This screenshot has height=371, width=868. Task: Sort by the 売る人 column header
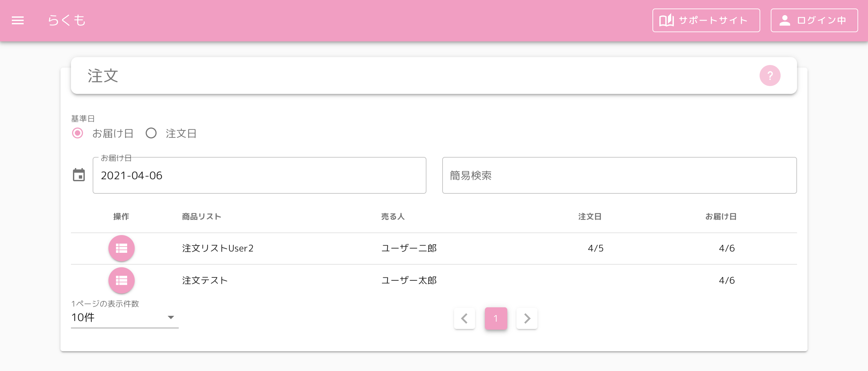tap(393, 216)
